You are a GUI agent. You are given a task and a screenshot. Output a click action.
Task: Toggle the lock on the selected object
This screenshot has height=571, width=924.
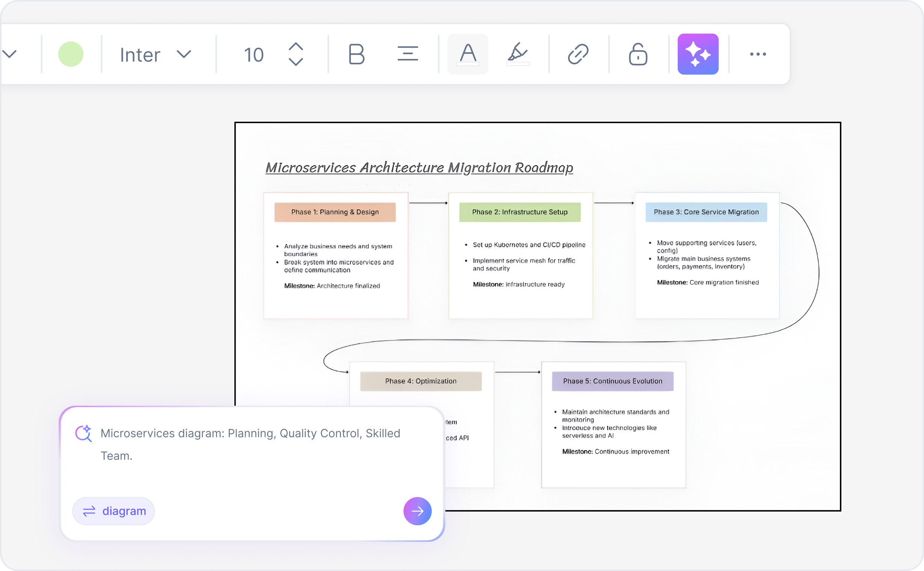pos(638,54)
